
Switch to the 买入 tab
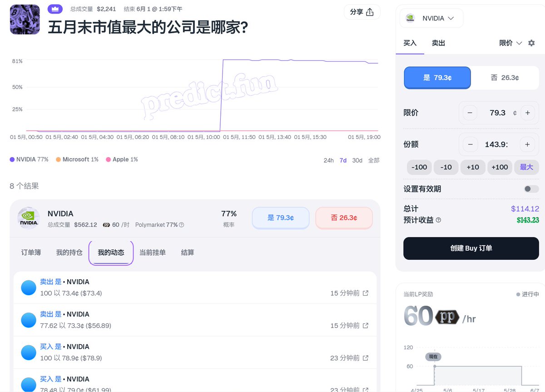[410, 43]
